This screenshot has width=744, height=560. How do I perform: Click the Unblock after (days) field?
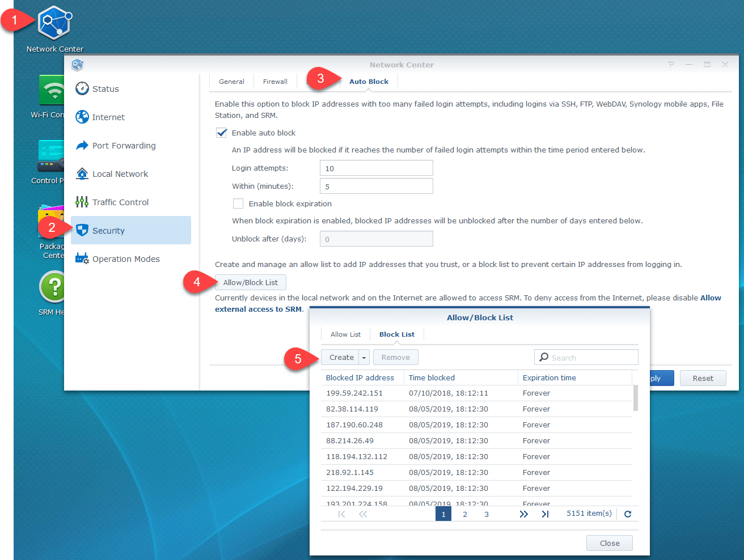click(377, 239)
